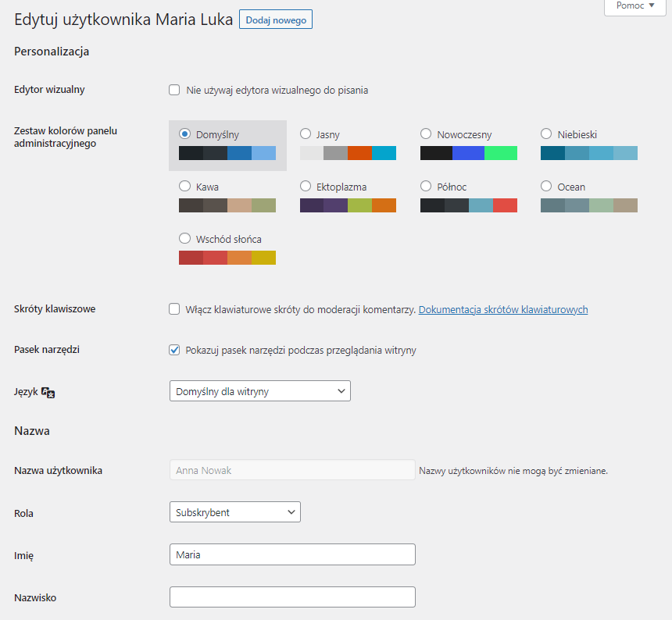This screenshot has height=620, width=672.
Task: Pick the Niebieski color scheme radio
Action: (x=546, y=134)
